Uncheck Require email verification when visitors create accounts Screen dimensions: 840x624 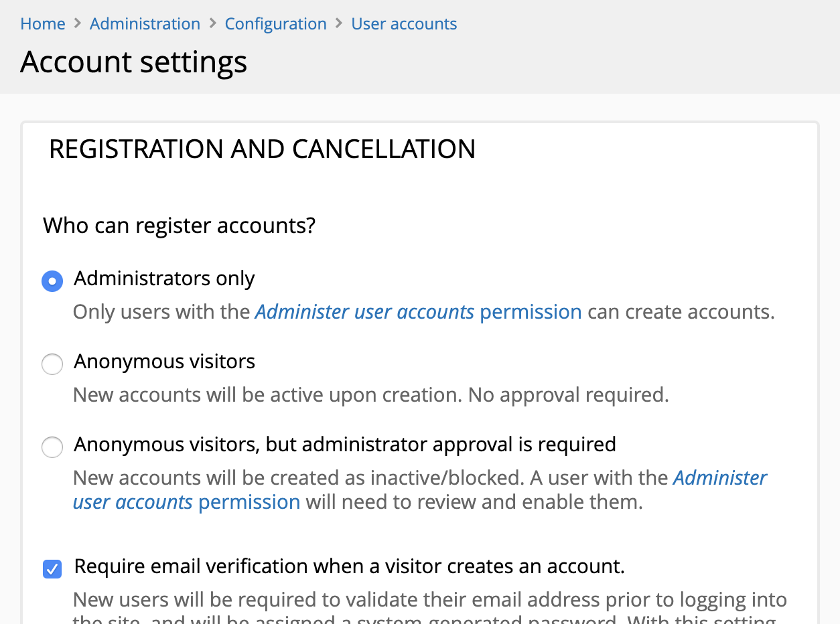(52, 569)
